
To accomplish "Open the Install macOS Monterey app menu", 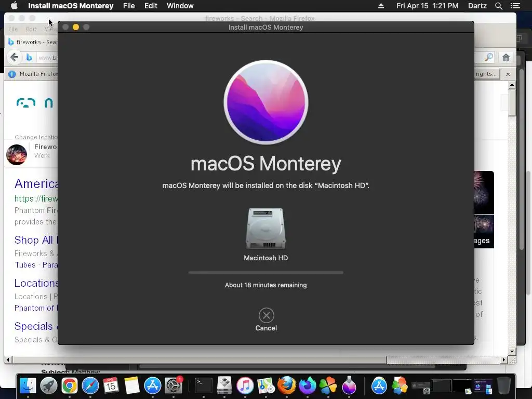I will tap(71, 6).
